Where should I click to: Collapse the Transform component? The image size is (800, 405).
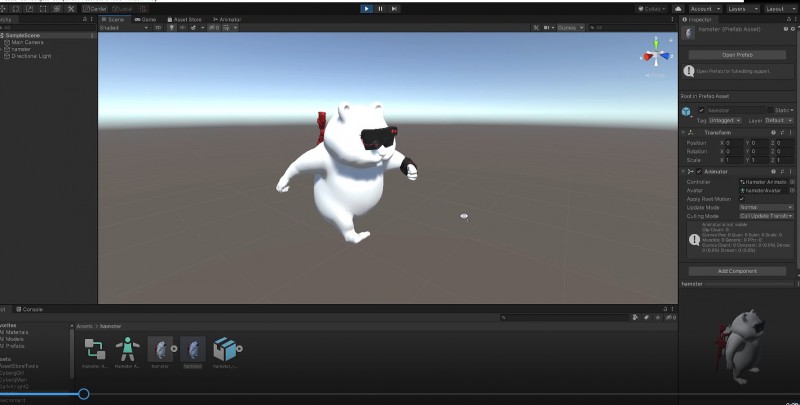pyautogui.click(x=683, y=133)
